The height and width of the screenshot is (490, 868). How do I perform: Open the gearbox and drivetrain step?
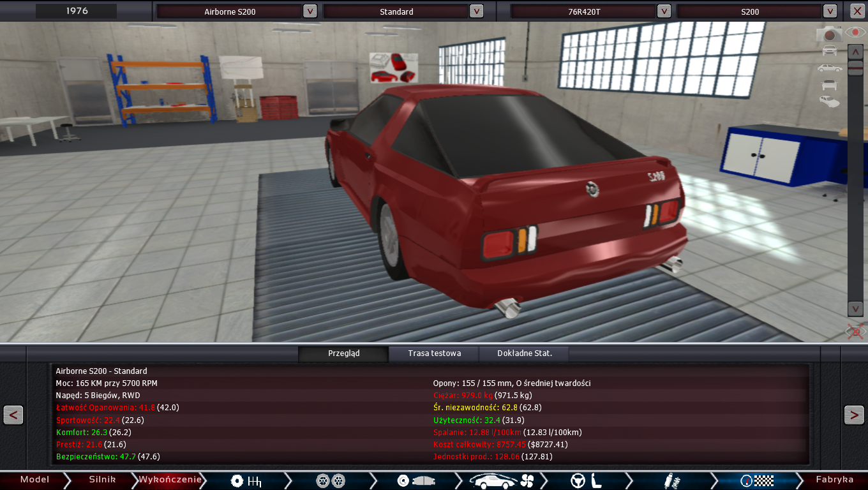pos(246,480)
